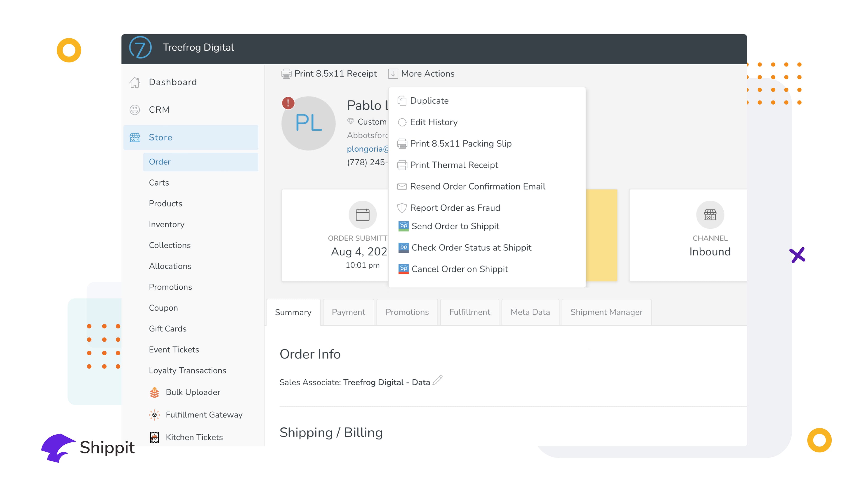Viewport: 868px width, 488px height.
Task: Click the Edit History clock icon
Action: coord(402,122)
